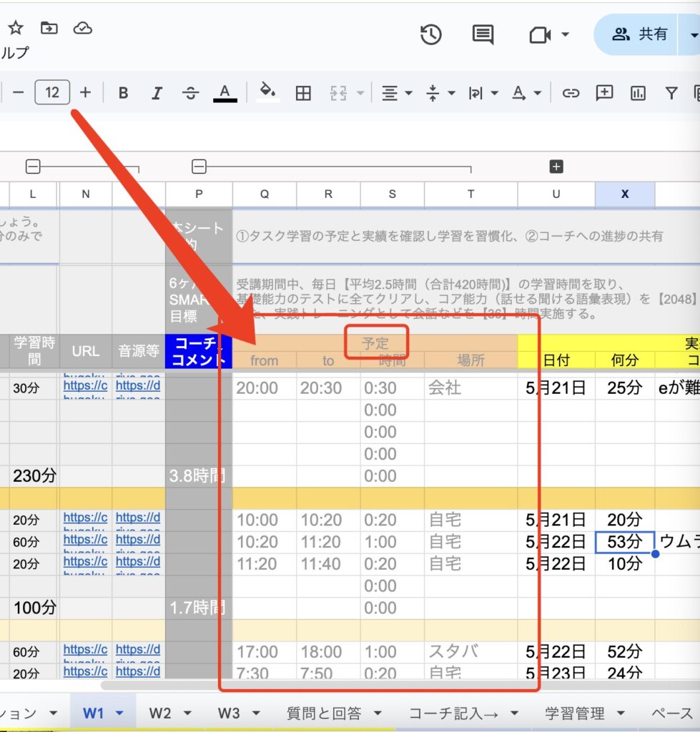Toggle bold formatting
Screen dimensions: 700x732
(x=124, y=93)
